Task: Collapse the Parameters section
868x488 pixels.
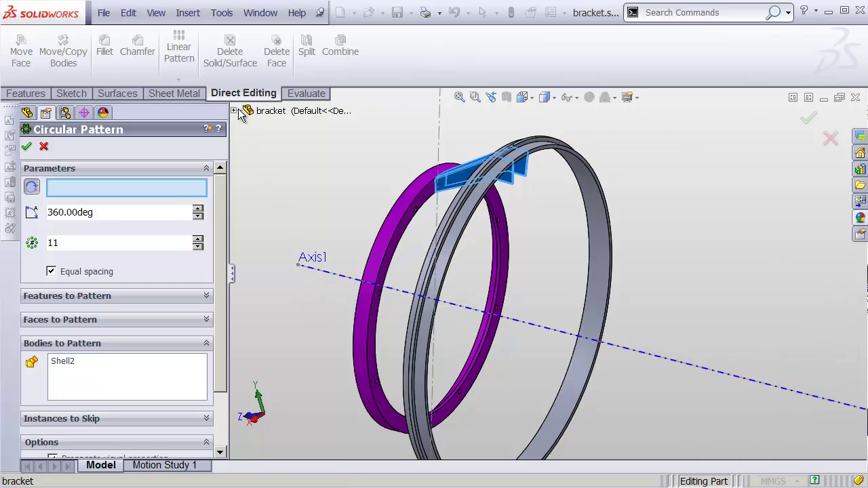Action: (206, 168)
